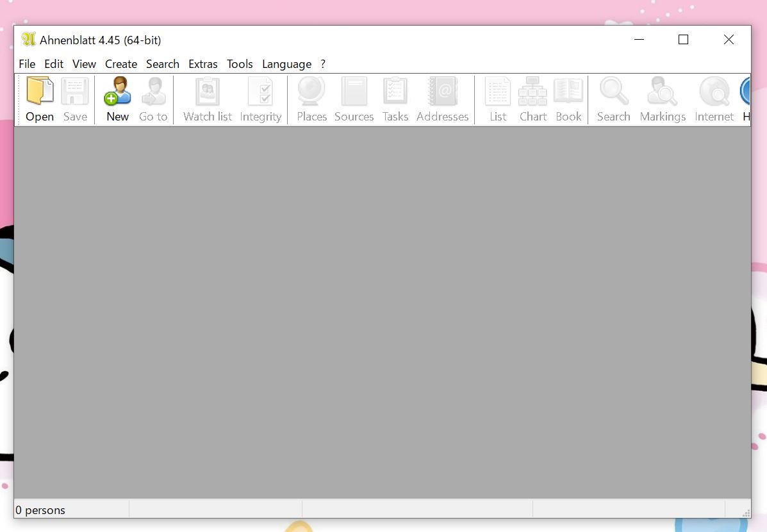Close the Ahnenblatt window

(729, 40)
